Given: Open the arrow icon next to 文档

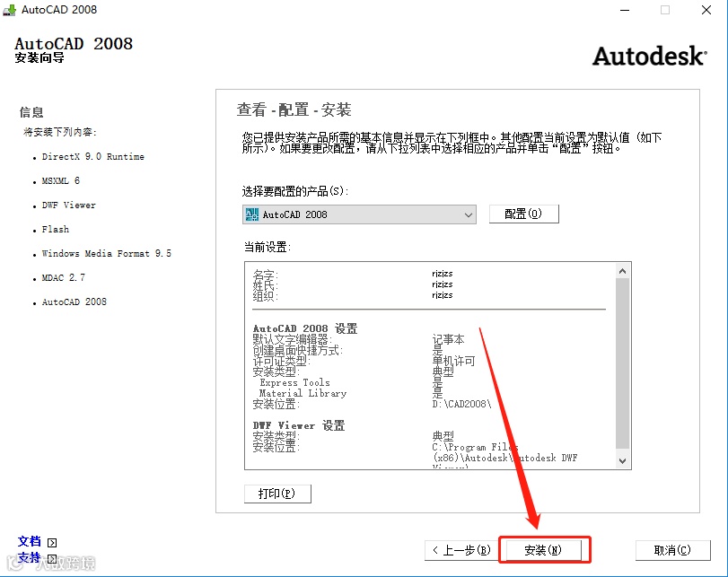Looking at the screenshot, I should pyautogui.click(x=52, y=543).
